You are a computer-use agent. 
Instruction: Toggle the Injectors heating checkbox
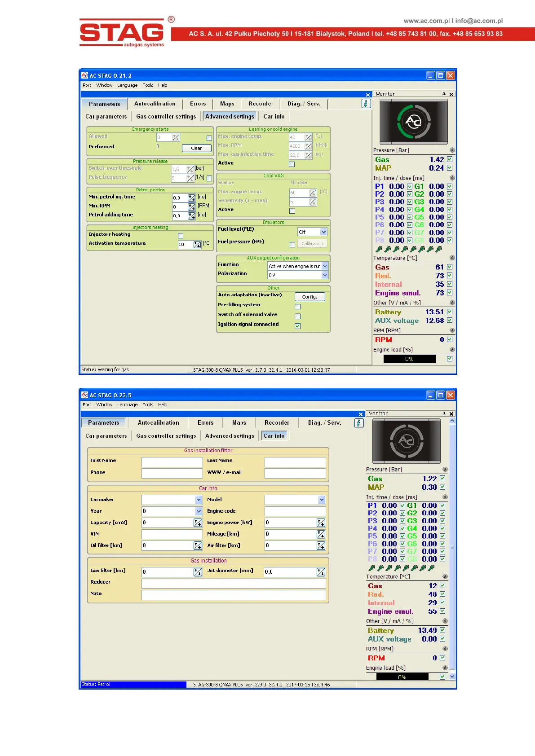point(181,236)
